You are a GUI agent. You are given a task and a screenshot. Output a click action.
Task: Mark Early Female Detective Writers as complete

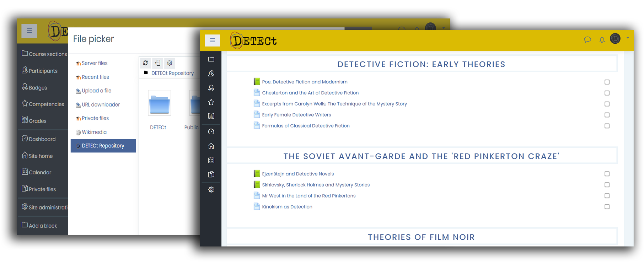tap(607, 115)
